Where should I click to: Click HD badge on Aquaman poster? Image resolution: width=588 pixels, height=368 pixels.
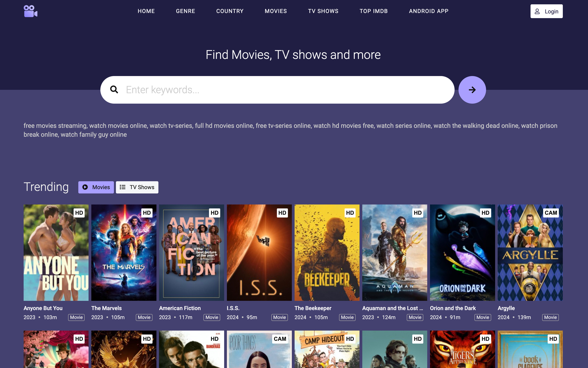point(418,213)
